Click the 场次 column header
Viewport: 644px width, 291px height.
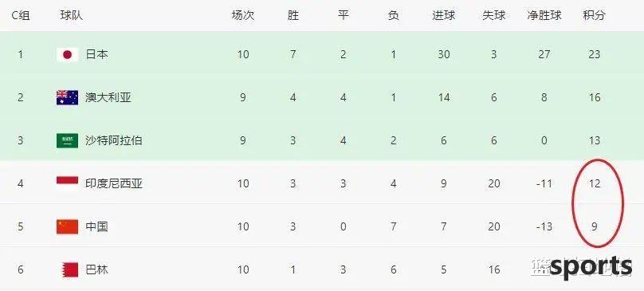[x=243, y=16]
